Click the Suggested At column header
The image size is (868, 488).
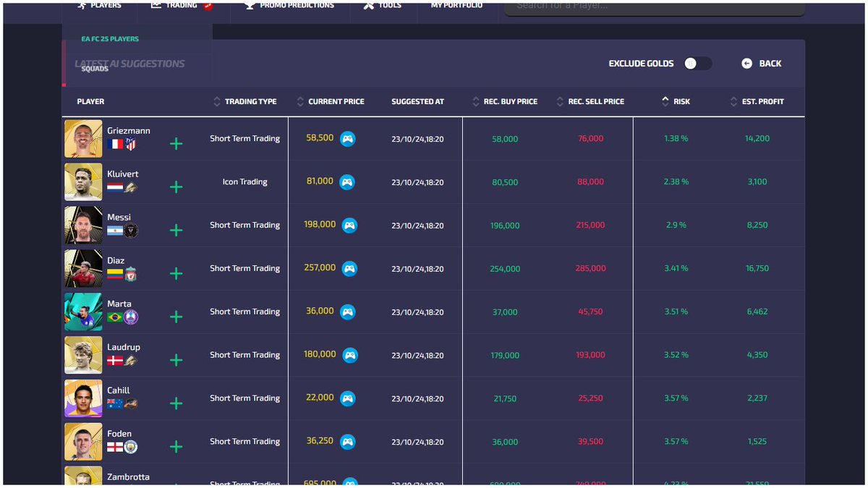point(418,102)
